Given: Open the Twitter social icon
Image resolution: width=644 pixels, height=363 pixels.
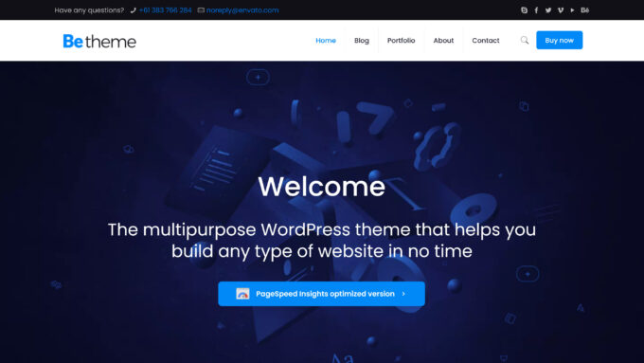Looking at the screenshot, I should [x=548, y=10].
